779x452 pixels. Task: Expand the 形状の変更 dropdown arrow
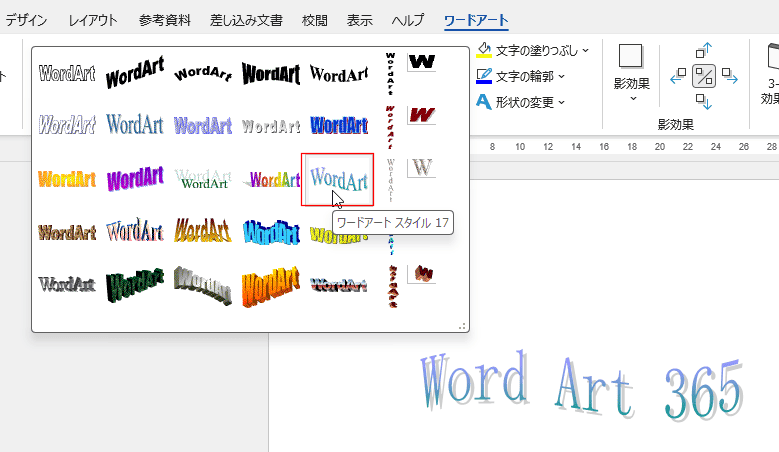(x=561, y=102)
